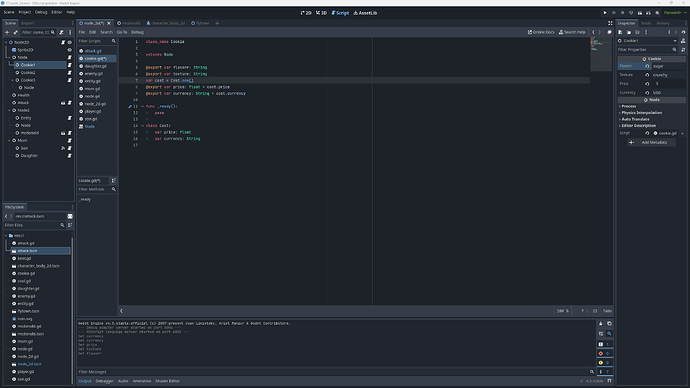This screenshot has width=690, height=388.
Task: Toggle floating script editor window icon
Action: coord(609,32)
